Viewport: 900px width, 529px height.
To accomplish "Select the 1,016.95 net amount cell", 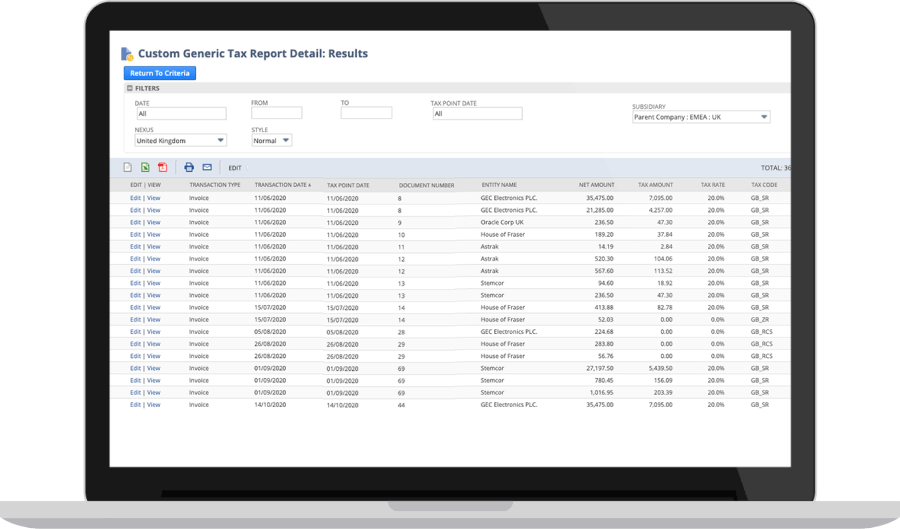I will click(602, 392).
